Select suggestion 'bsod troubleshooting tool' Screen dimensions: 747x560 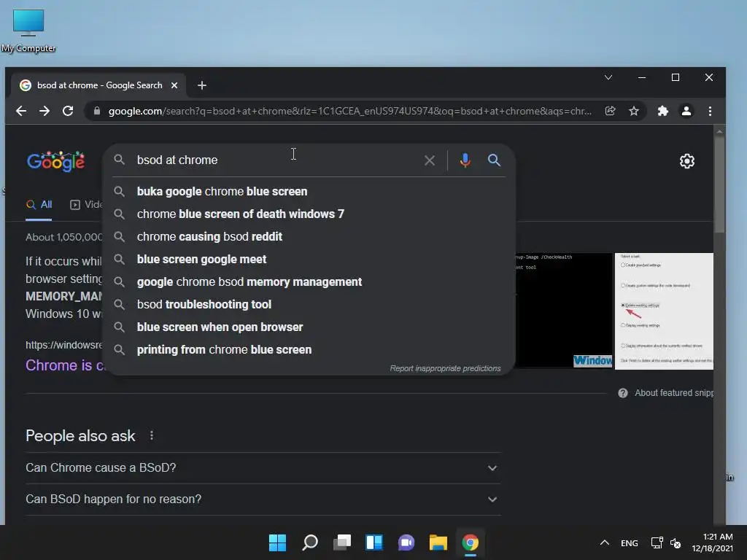pyautogui.click(x=309, y=304)
